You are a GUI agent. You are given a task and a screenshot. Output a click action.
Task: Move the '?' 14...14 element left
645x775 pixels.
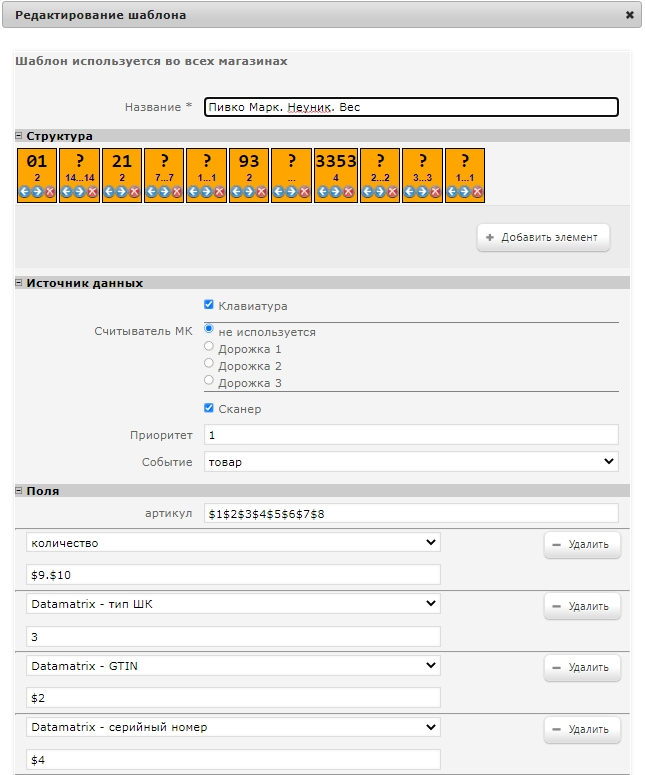coord(67,192)
